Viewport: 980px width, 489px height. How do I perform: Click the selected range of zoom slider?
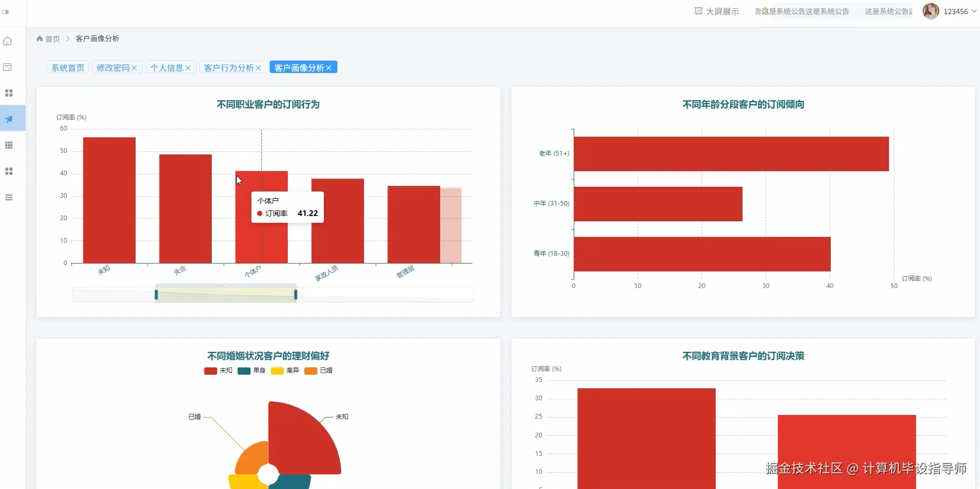(x=226, y=295)
